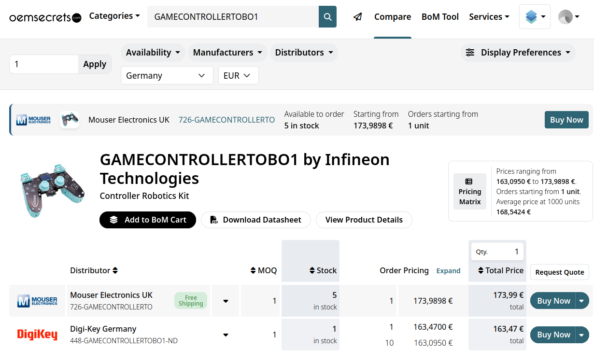
Task: Click the Free Shipping badge
Action: tap(191, 301)
